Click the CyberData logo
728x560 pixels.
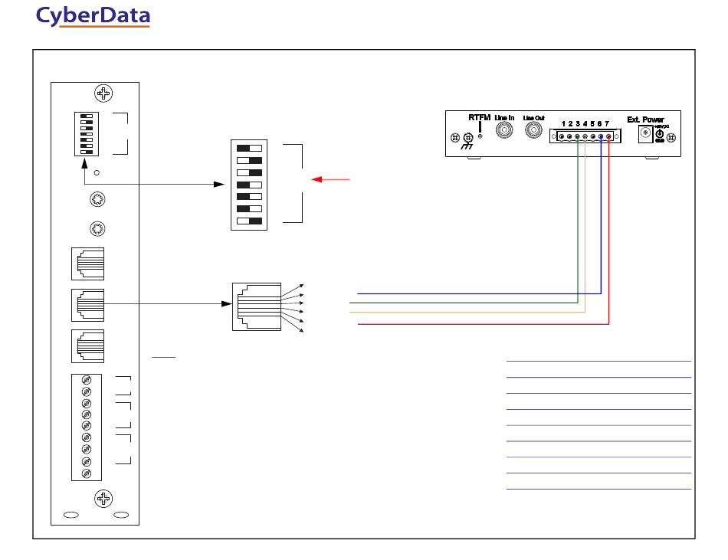93,16
